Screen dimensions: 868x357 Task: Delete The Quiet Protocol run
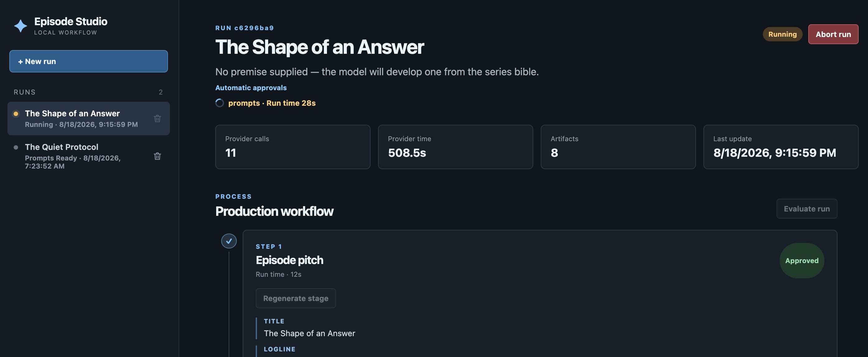click(157, 156)
